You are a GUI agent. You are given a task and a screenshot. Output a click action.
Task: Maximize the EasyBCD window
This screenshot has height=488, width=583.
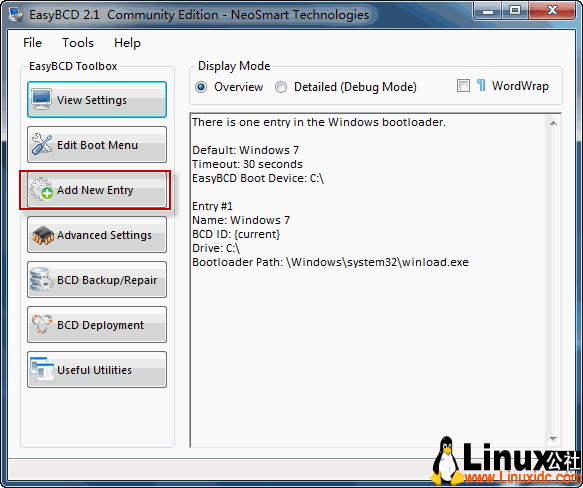pos(515,10)
